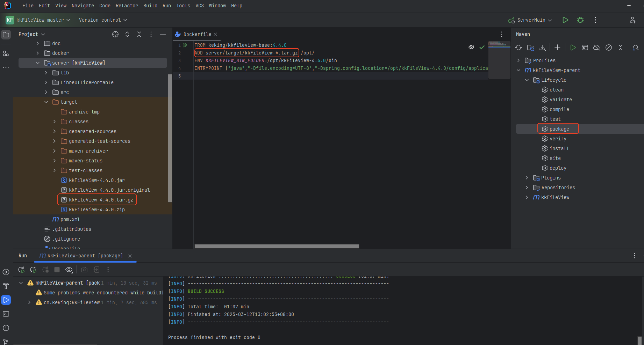Click the Maven find/search icon
Viewport: 644px width, 345px height.
tap(636, 47)
